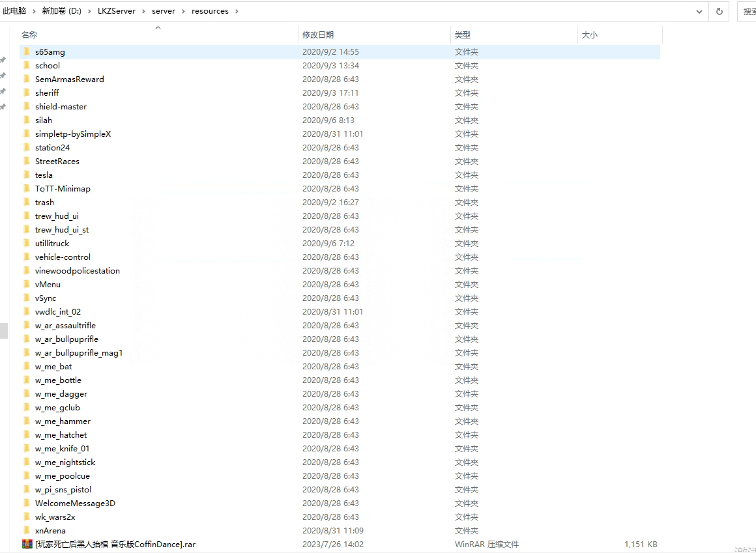
Task: Click the folder icon beside tesla
Action: pyautogui.click(x=27, y=175)
